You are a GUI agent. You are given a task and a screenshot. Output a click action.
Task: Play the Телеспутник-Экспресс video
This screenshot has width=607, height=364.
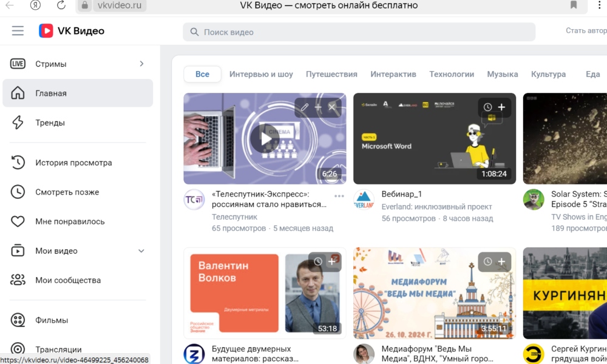265,138
